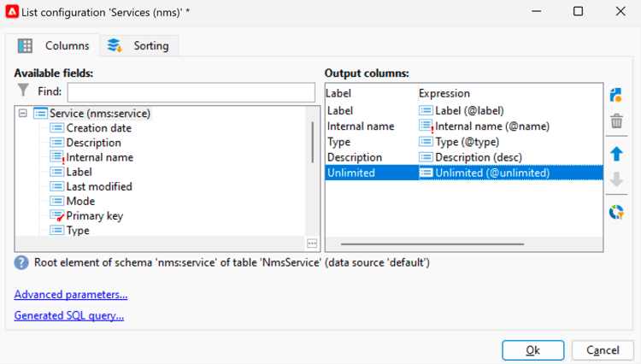Click the small ellipsis button below the fields tree
Viewport: 641px width, 364px height.
tap(312, 244)
